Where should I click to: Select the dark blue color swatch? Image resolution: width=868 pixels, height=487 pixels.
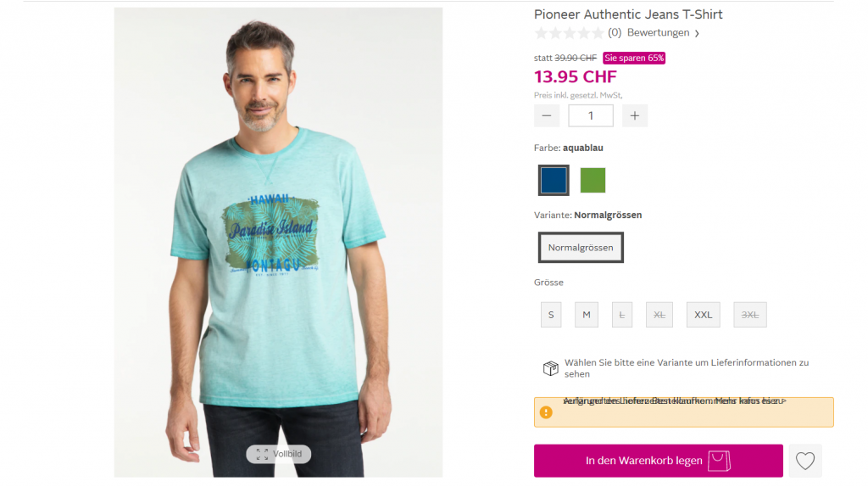click(554, 180)
